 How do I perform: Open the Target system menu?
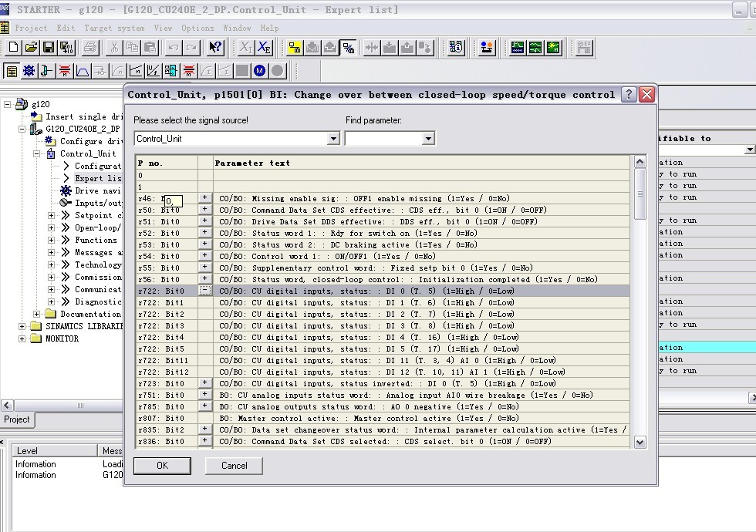point(114,28)
